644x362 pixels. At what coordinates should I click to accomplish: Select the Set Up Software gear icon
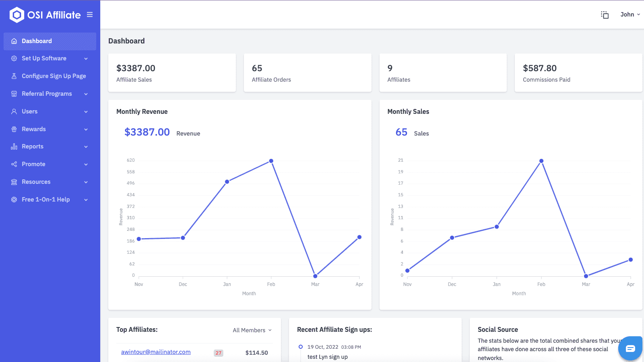click(14, 58)
